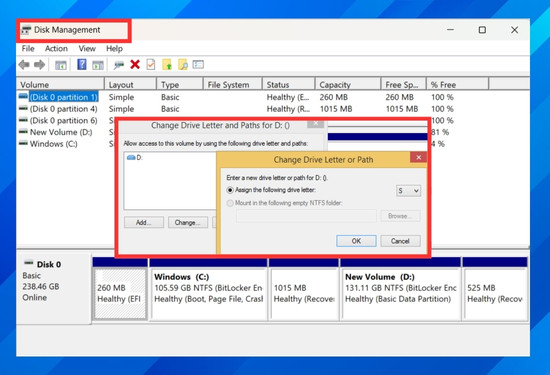Viewport: 550px width, 375px height.
Task: Minimize the Disk Management window
Action: pyautogui.click(x=450, y=30)
